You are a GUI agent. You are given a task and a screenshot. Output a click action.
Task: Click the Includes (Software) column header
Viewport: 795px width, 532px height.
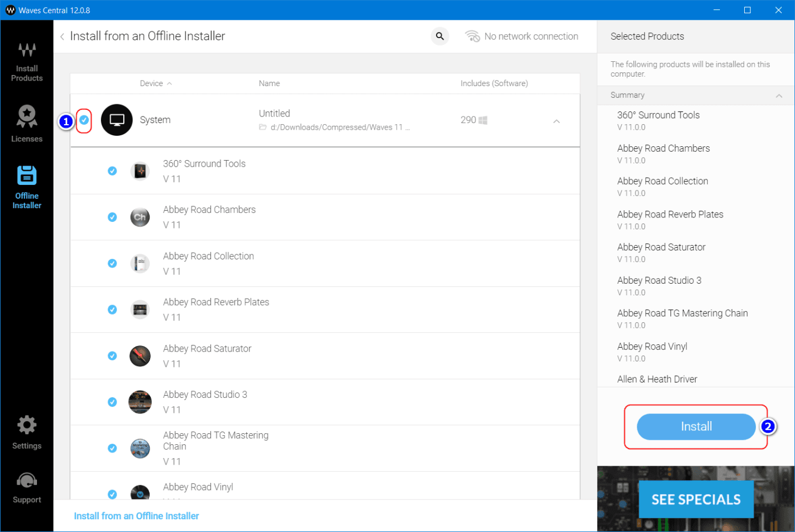click(x=494, y=83)
